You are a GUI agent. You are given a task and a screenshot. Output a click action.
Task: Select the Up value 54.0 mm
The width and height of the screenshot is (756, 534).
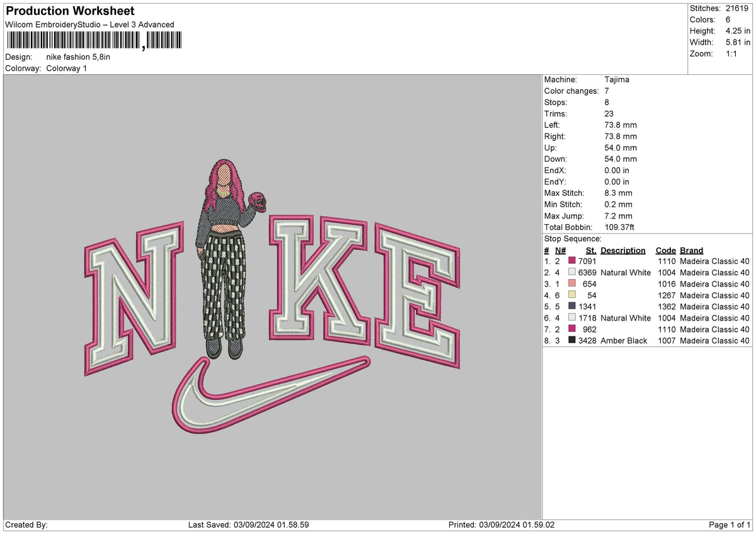(x=621, y=148)
